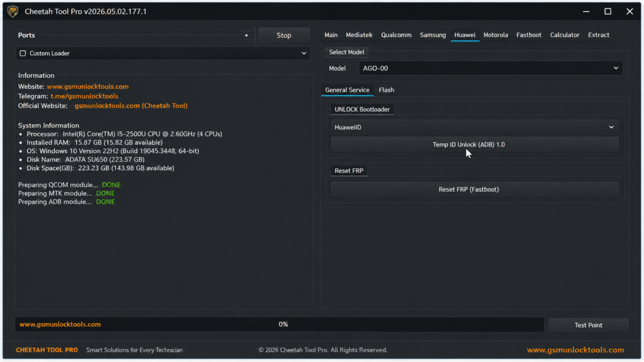The image size is (644, 362).
Task: Click the Reset FRP (Fastboot) button
Action: coord(474,189)
